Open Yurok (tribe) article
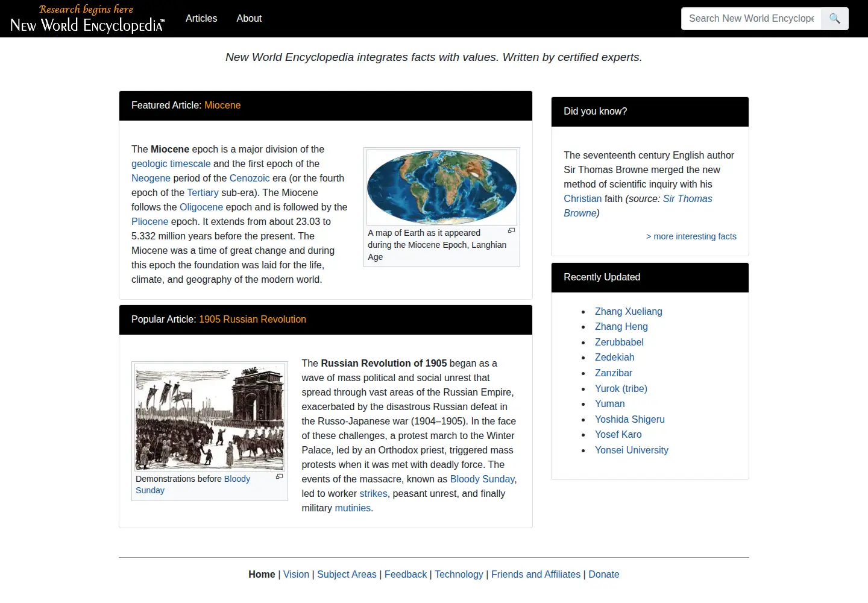Screen dimensions: 868x603 coord(621,389)
